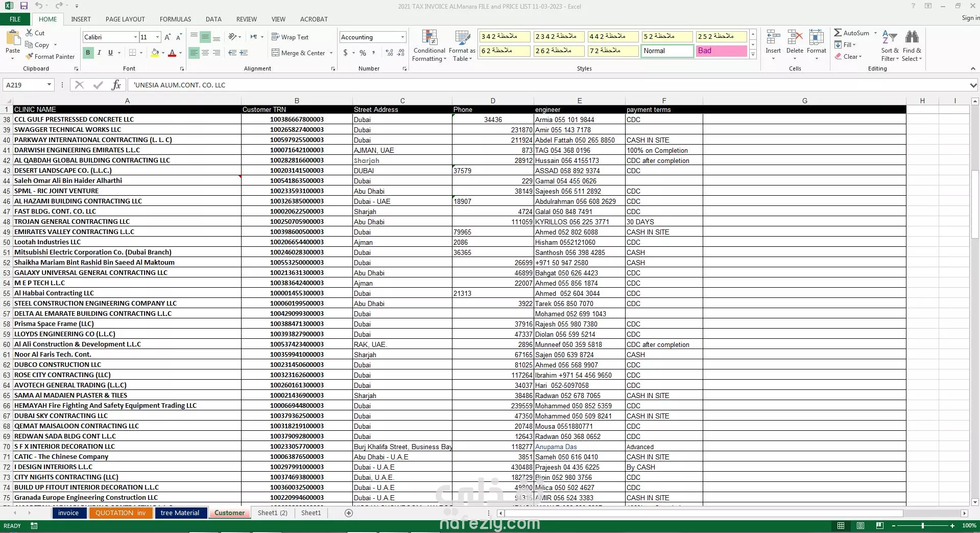The height and width of the screenshot is (533, 980).
Task: Add a new sheet with plus icon
Action: point(349,513)
